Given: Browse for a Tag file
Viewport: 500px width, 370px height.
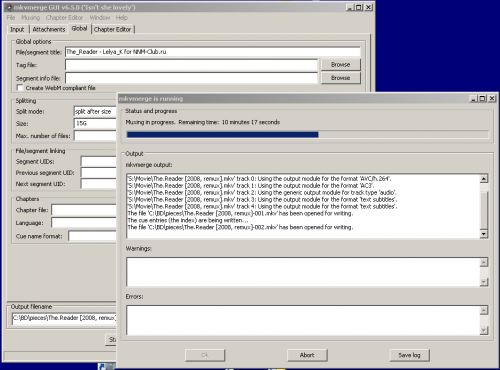Looking at the screenshot, I should (x=341, y=65).
